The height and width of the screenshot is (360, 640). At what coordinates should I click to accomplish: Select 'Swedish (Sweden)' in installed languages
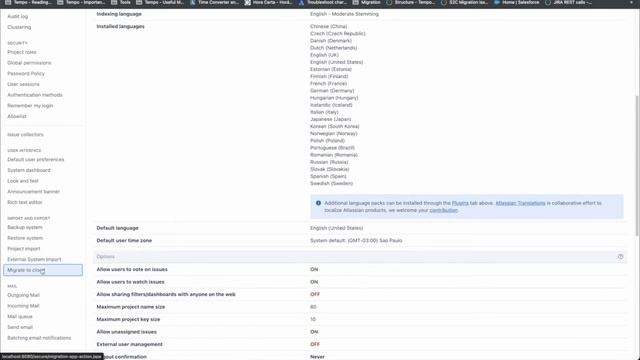[331, 184]
